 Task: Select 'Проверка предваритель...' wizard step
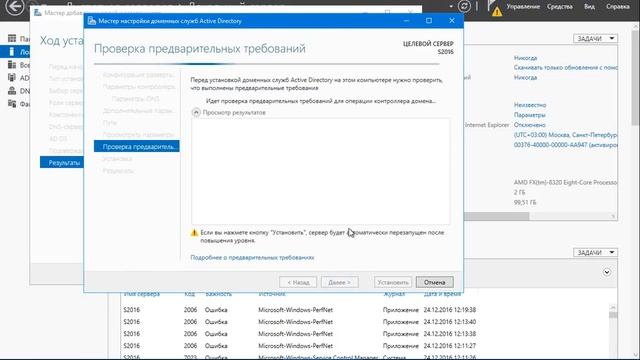(137, 147)
